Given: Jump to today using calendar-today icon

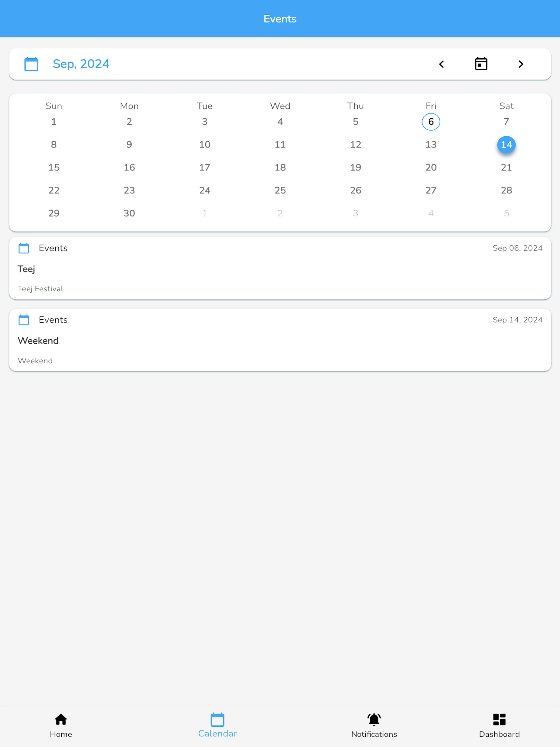Looking at the screenshot, I should click(x=481, y=64).
